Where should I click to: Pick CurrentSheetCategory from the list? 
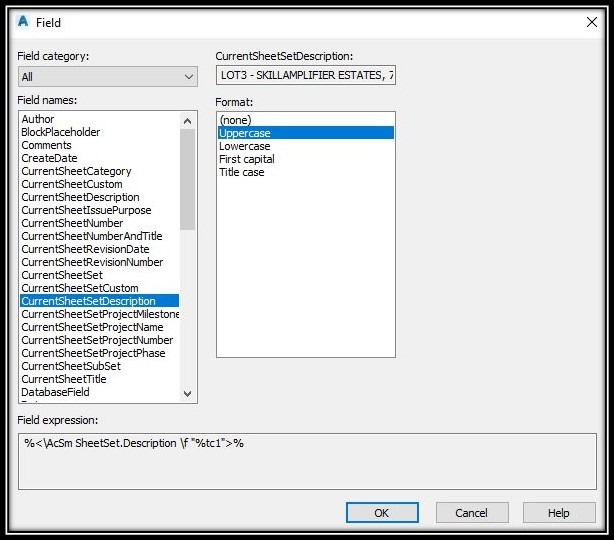coord(99,171)
